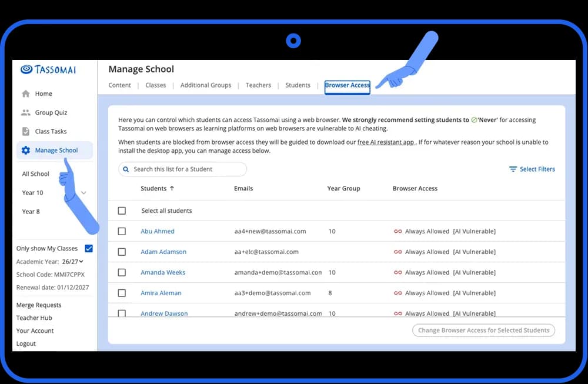Tick the checkbox for Amira Aleman
Viewport: 588px width, 384px height.
coord(122,293)
